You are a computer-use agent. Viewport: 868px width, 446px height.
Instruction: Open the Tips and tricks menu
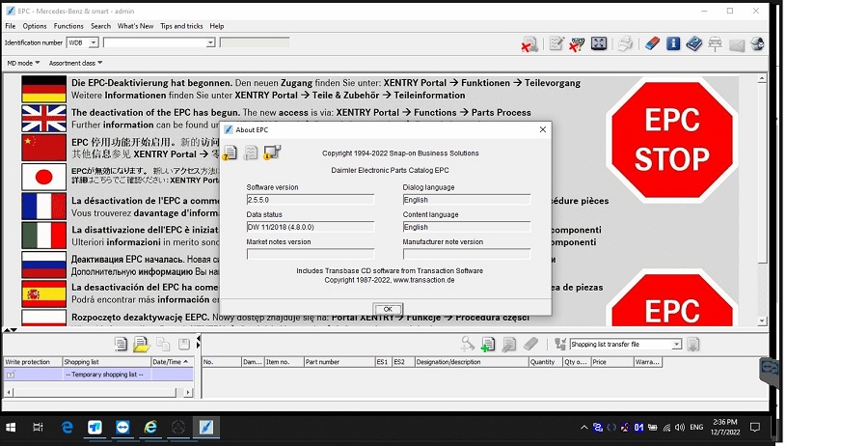181,26
